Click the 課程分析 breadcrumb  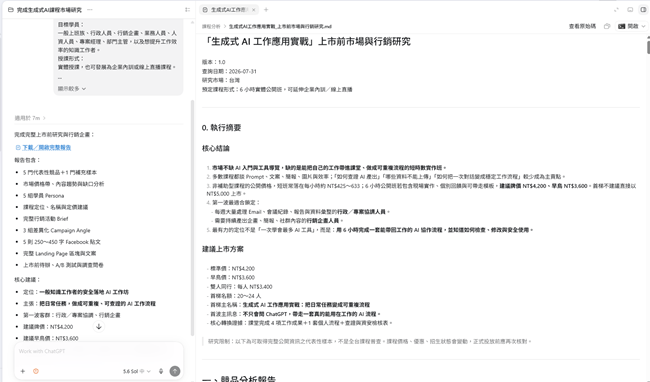(211, 27)
